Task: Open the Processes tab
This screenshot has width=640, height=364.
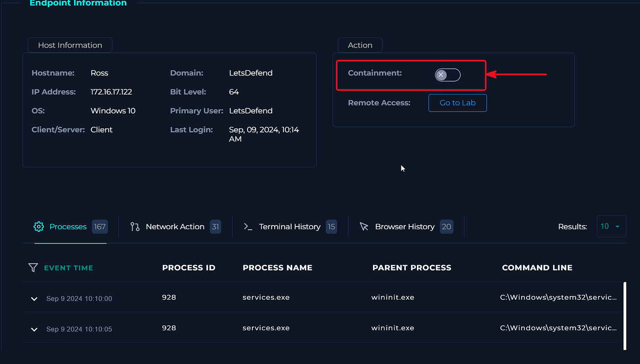Action: 70,227
